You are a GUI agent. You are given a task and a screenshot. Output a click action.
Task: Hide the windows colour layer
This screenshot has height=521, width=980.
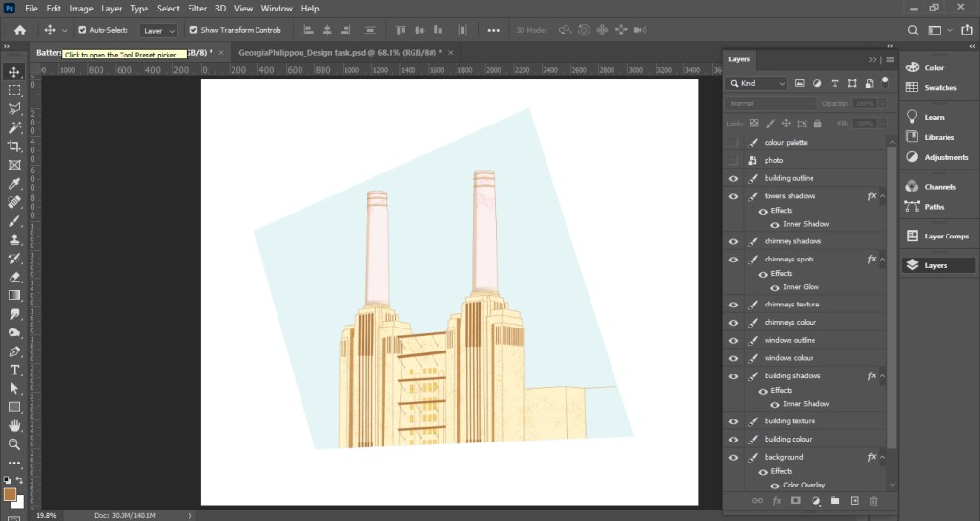click(x=733, y=358)
